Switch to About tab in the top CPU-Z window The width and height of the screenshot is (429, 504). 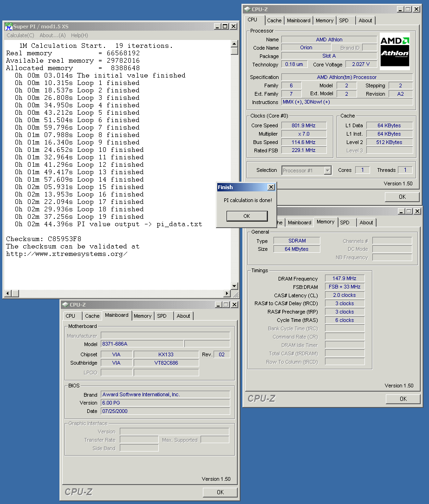pyautogui.click(x=365, y=20)
